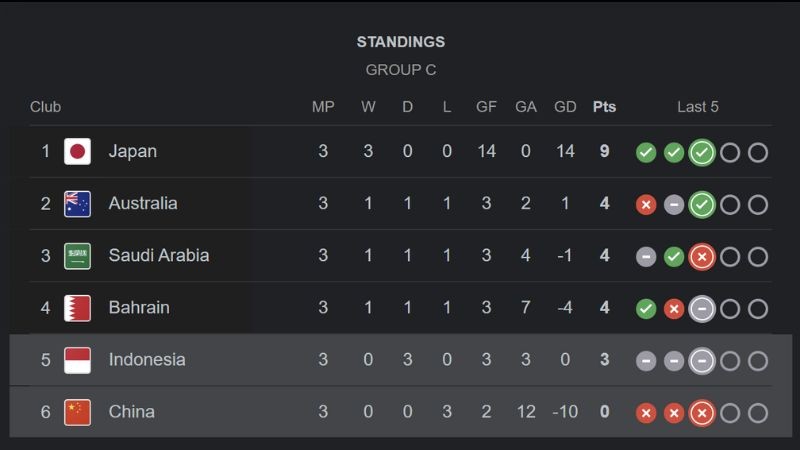The image size is (800, 450).
Task: Open the Japan team link
Action: point(133,152)
